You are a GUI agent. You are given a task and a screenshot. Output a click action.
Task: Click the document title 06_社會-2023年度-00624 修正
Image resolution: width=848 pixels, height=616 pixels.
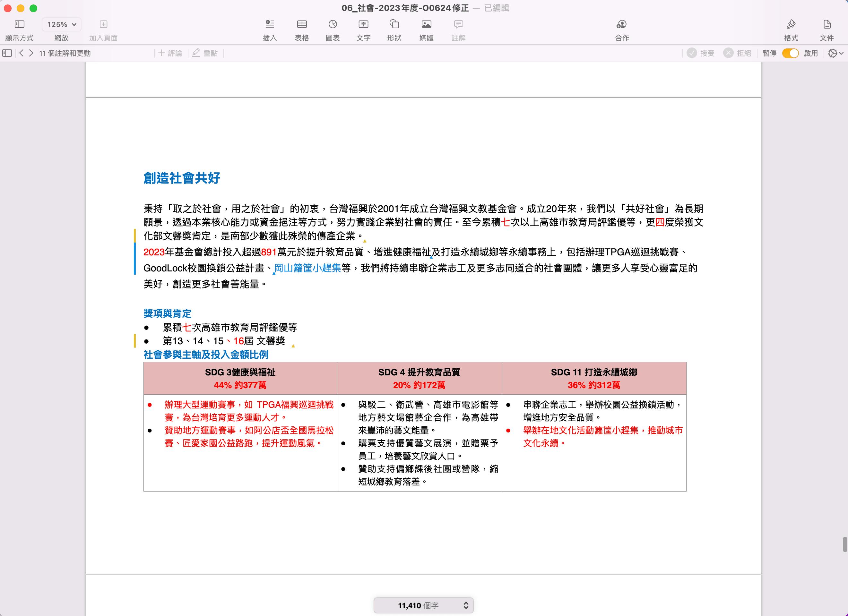click(405, 8)
